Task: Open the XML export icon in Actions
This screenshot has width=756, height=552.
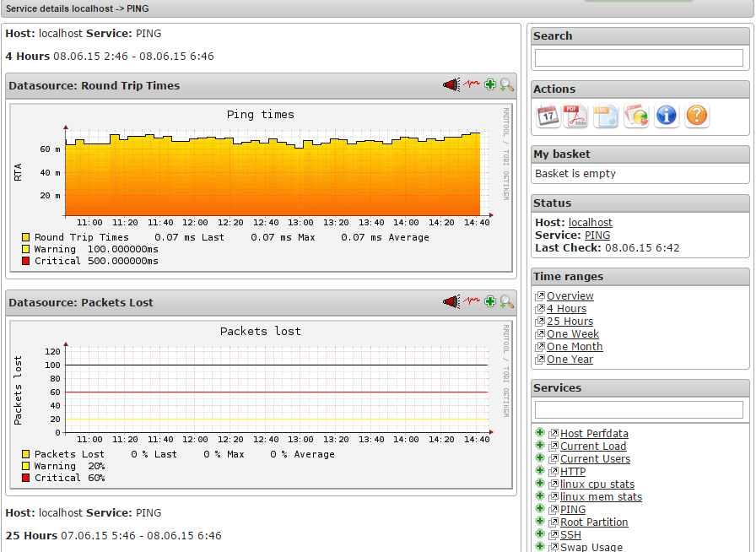Action: (607, 116)
